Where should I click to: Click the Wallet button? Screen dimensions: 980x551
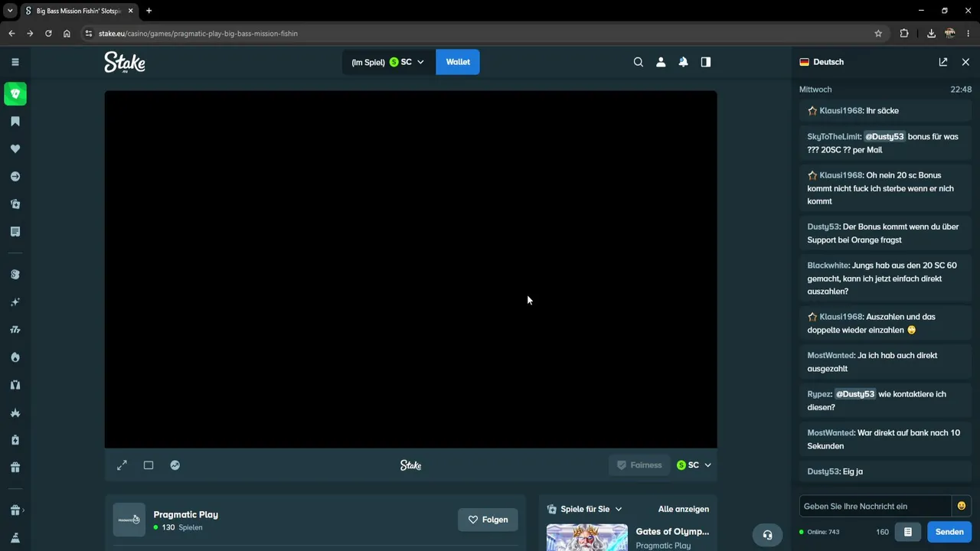coord(458,62)
